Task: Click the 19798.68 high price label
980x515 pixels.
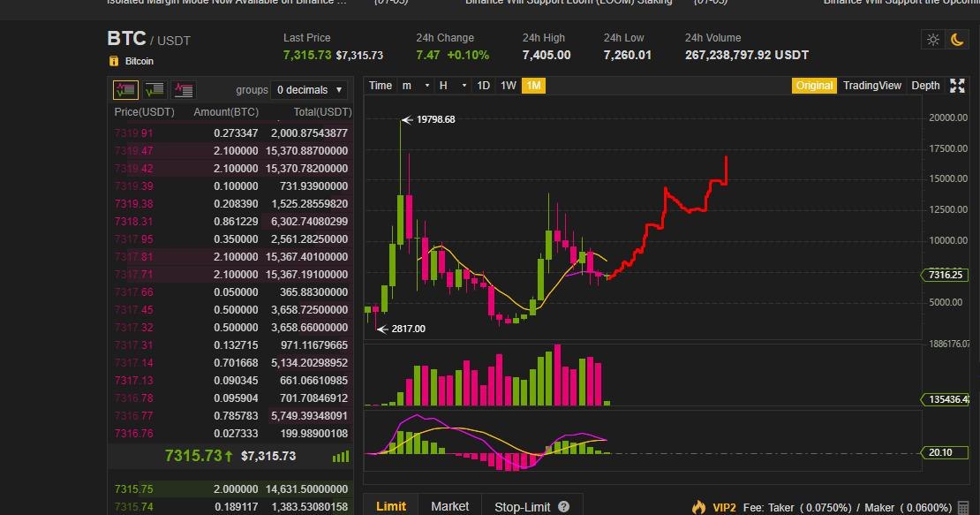Action: coord(435,119)
